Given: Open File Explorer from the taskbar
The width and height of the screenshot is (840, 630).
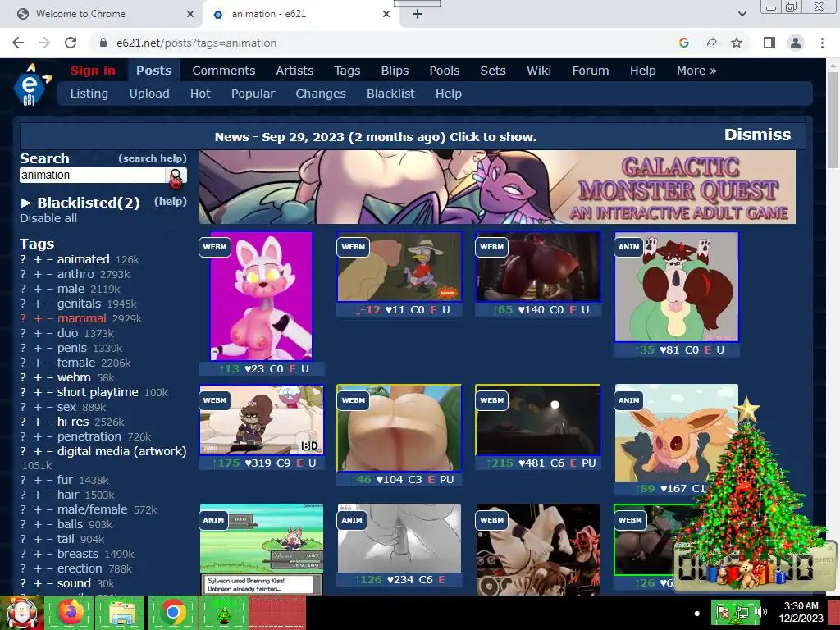Looking at the screenshot, I should [120, 612].
